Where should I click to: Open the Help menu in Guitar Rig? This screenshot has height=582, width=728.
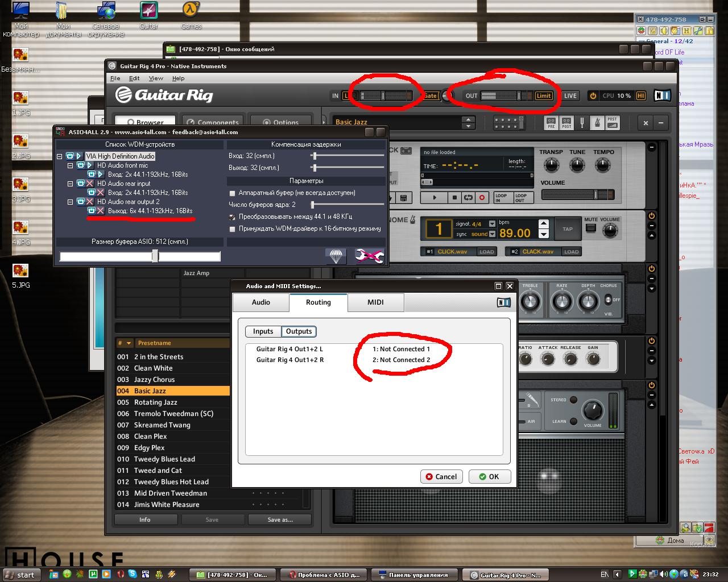click(178, 78)
